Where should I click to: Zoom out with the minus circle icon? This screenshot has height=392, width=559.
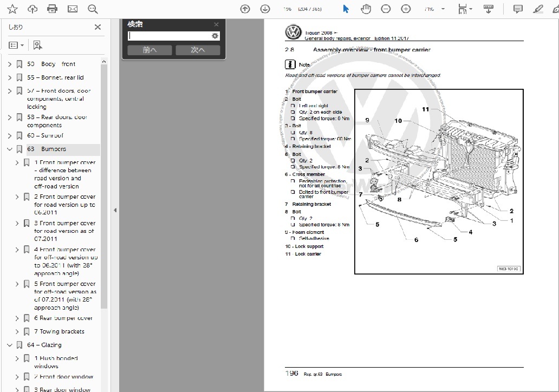(386, 9)
